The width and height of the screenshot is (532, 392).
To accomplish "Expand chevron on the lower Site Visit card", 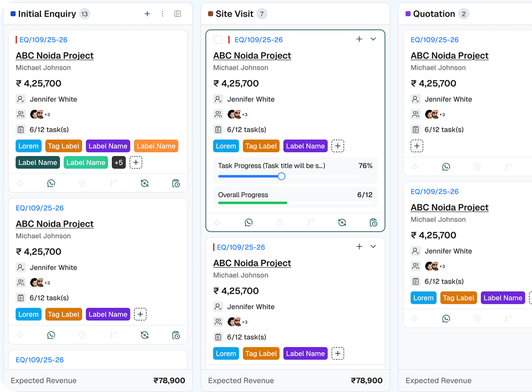I will click(x=373, y=246).
